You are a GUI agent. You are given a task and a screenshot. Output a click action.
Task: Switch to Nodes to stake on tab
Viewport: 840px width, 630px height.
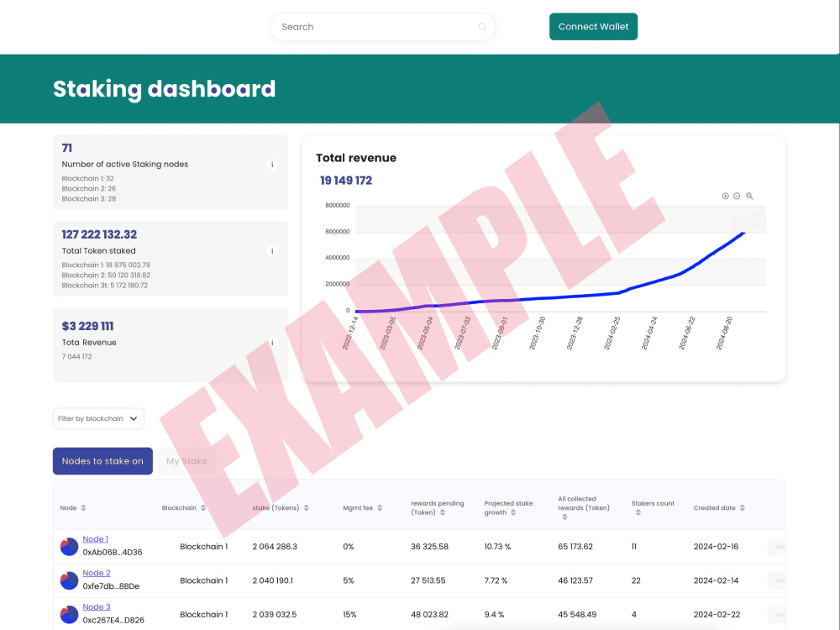(102, 460)
